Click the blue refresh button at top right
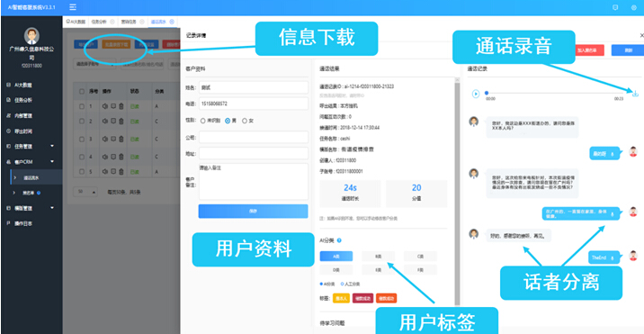Image resolution: width=644 pixels, height=334 pixels. (628, 50)
